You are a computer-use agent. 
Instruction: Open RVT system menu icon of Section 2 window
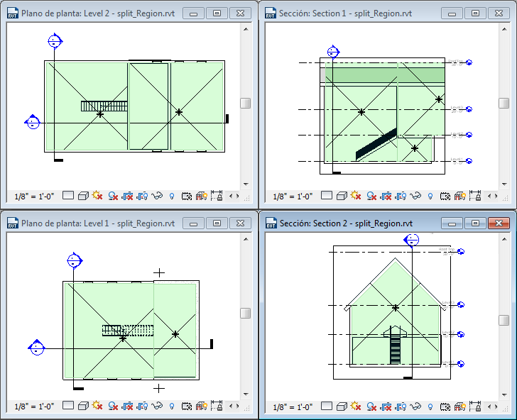coord(271,223)
